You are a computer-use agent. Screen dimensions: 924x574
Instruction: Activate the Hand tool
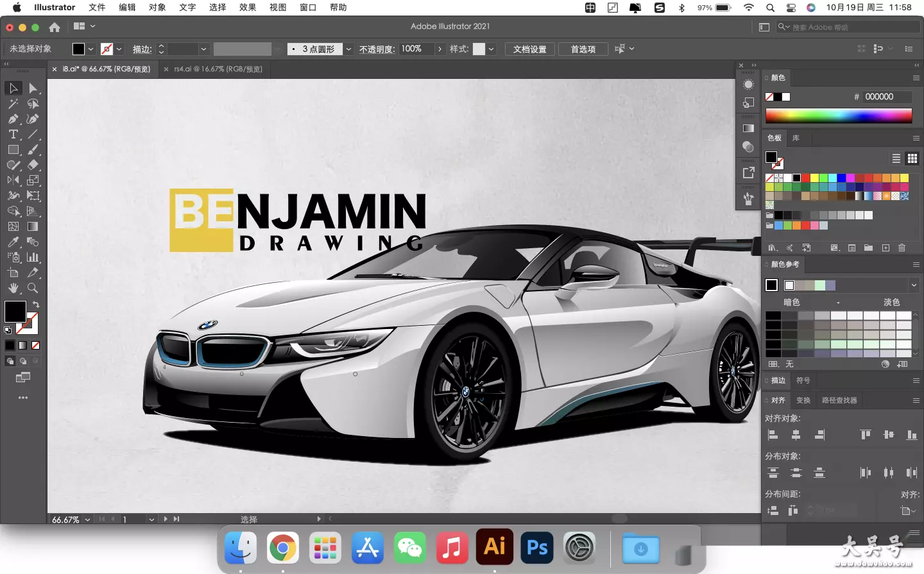[13, 288]
